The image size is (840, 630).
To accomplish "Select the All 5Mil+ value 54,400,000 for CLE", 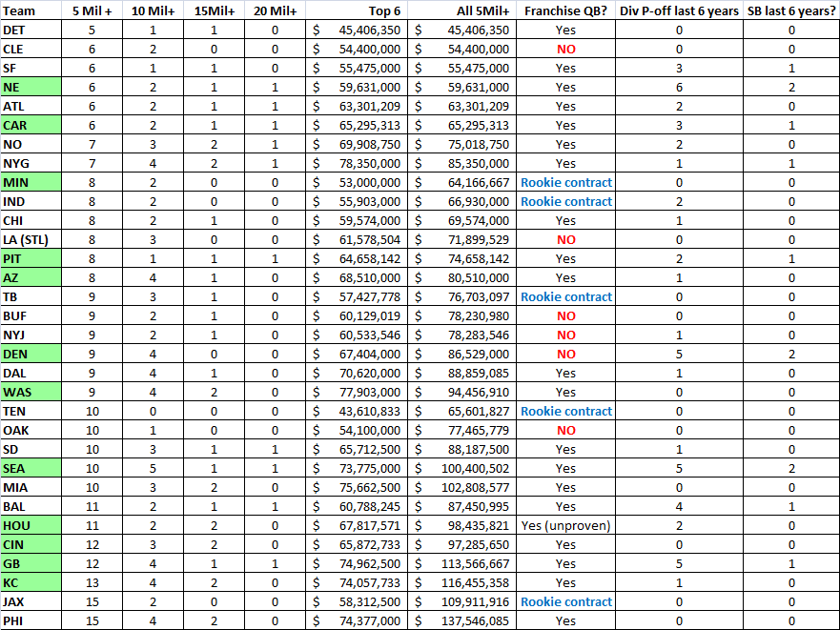I will coord(461,50).
